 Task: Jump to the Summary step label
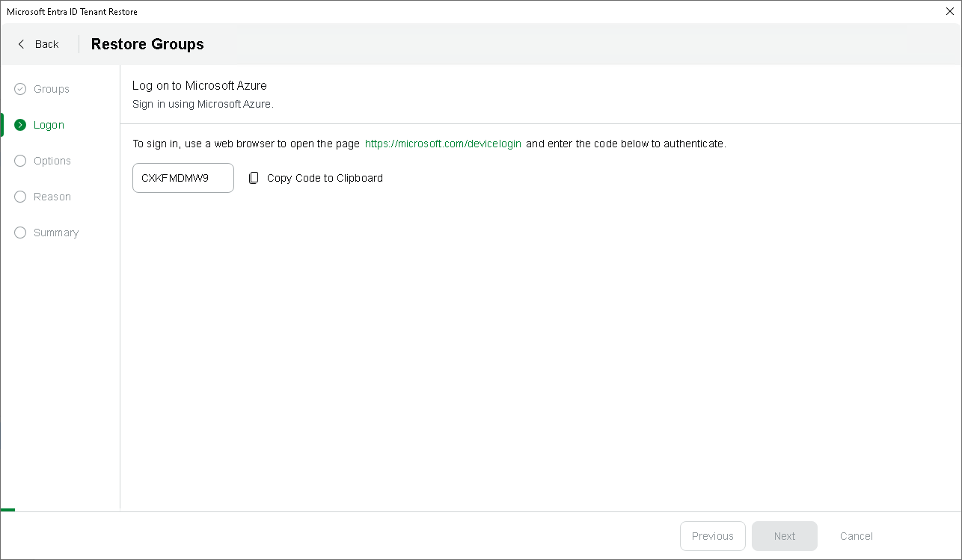pos(56,233)
